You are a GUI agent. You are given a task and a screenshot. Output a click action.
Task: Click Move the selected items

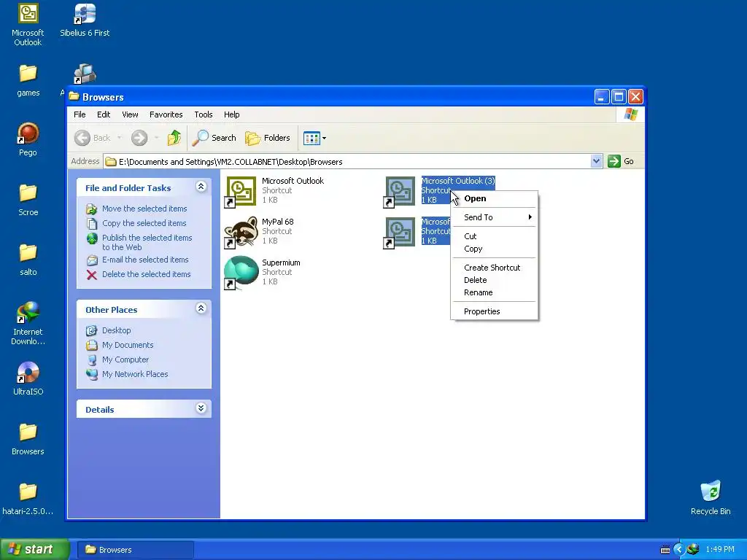(x=137, y=209)
